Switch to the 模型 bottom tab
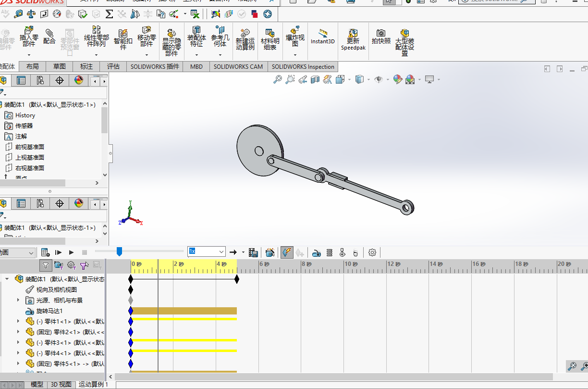Screen dimensions: 588x389 coord(37,384)
